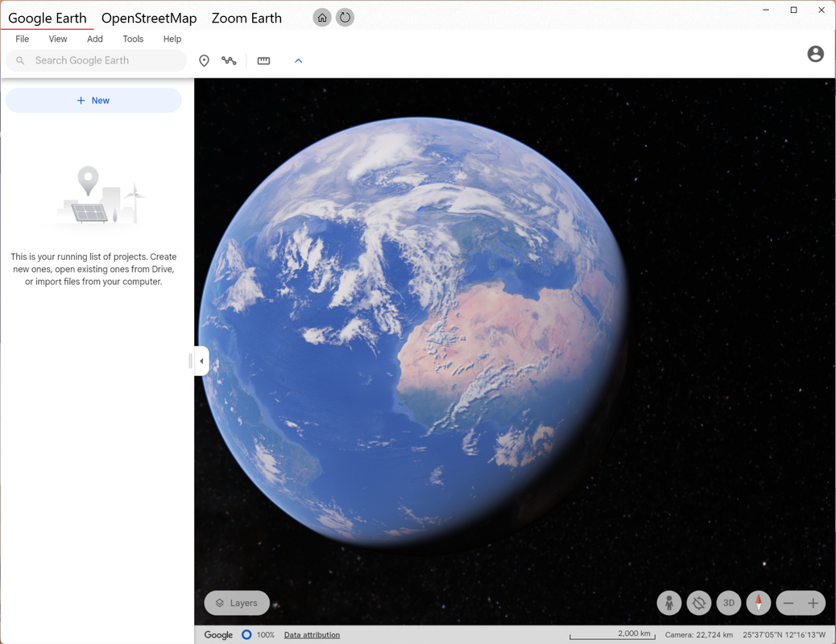Viewport: 836px width, 644px height.
Task: Click the home button beside the tabs
Action: (322, 18)
